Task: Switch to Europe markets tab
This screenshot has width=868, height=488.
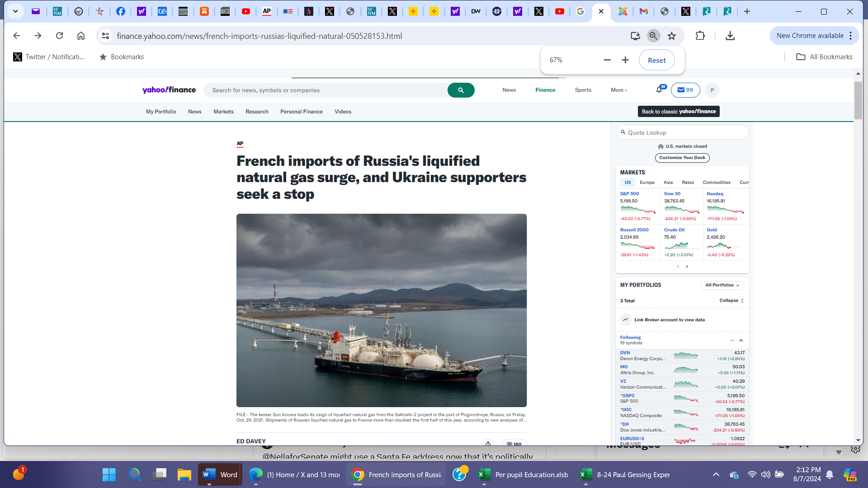Action: 647,183
